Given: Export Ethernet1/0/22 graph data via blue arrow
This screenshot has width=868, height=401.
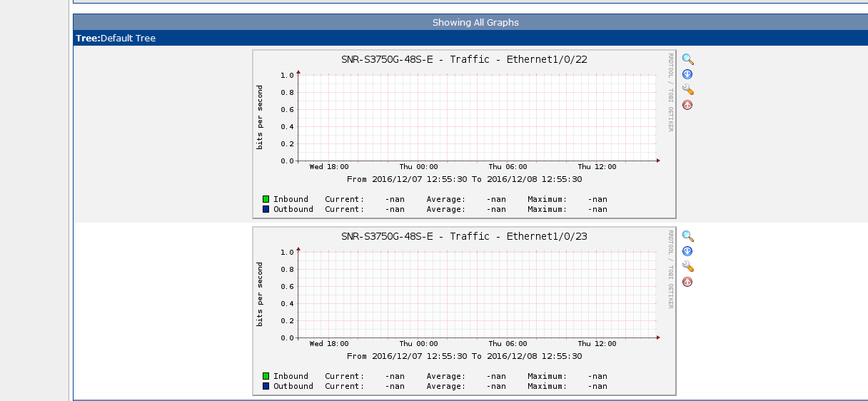Looking at the screenshot, I should (687, 74).
